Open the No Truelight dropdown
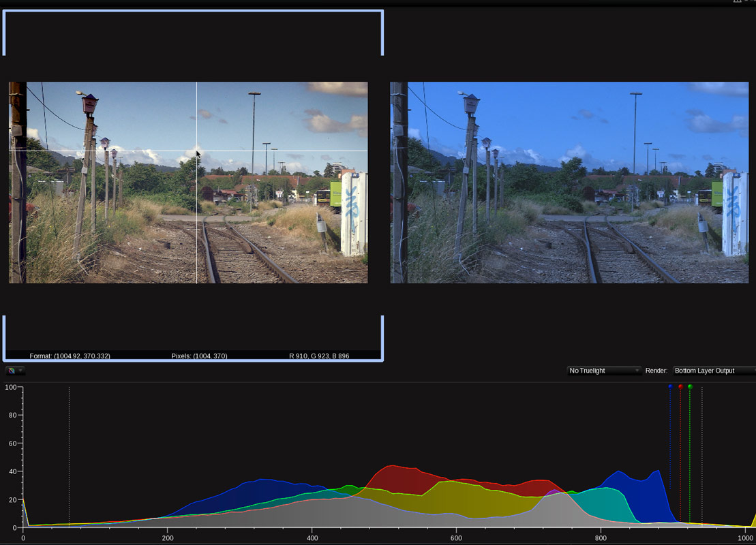The width and height of the screenshot is (756, 545). [x=605, y=371]
